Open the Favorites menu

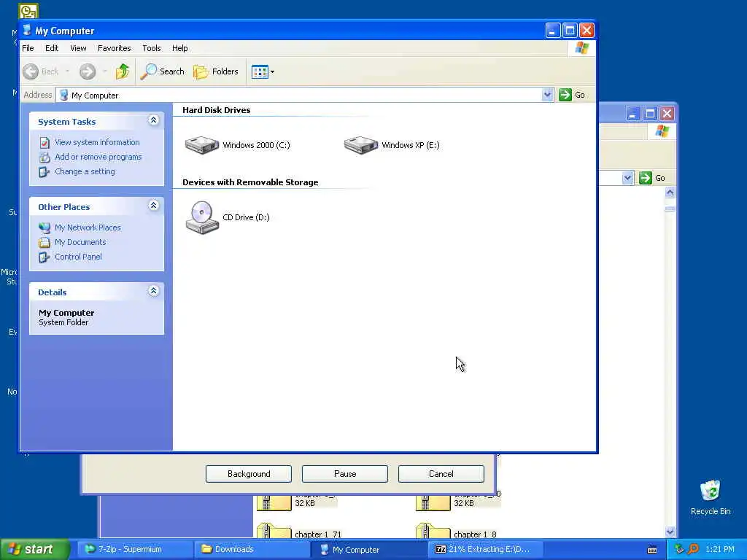point(115,48)
